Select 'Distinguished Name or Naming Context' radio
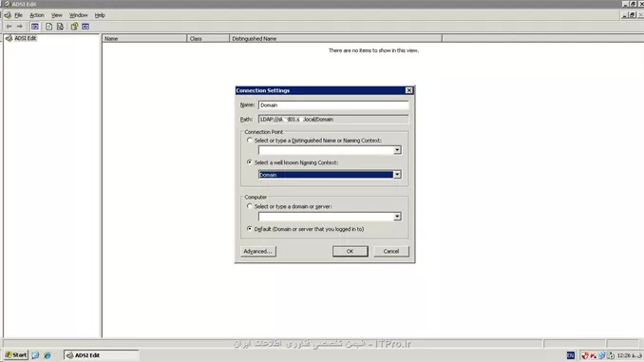644x362 pixels. (x=249, y=140)
